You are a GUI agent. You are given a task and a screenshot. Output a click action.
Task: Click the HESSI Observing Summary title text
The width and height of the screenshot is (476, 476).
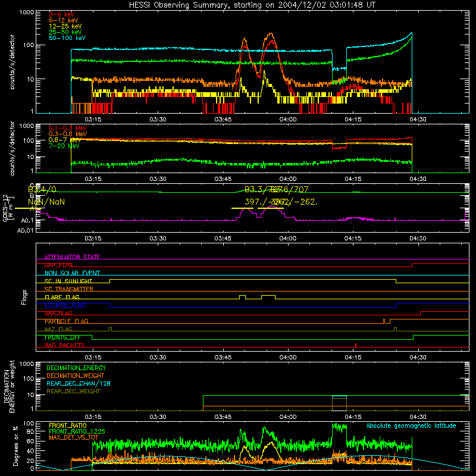click(x=252, y=5)
